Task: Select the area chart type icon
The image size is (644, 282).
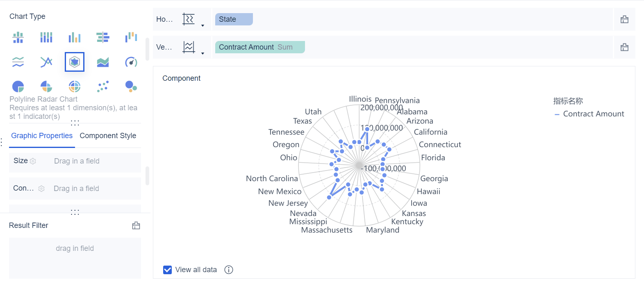Action: (103, 62)
